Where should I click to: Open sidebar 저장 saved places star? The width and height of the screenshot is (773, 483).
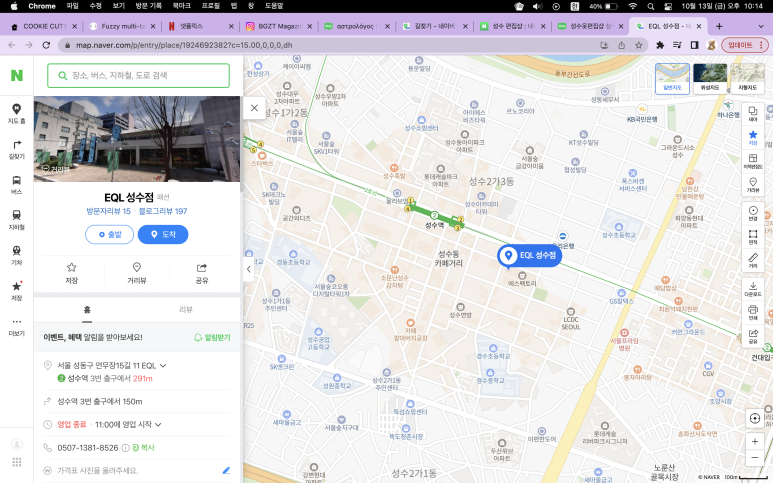(x=16, y=291)
